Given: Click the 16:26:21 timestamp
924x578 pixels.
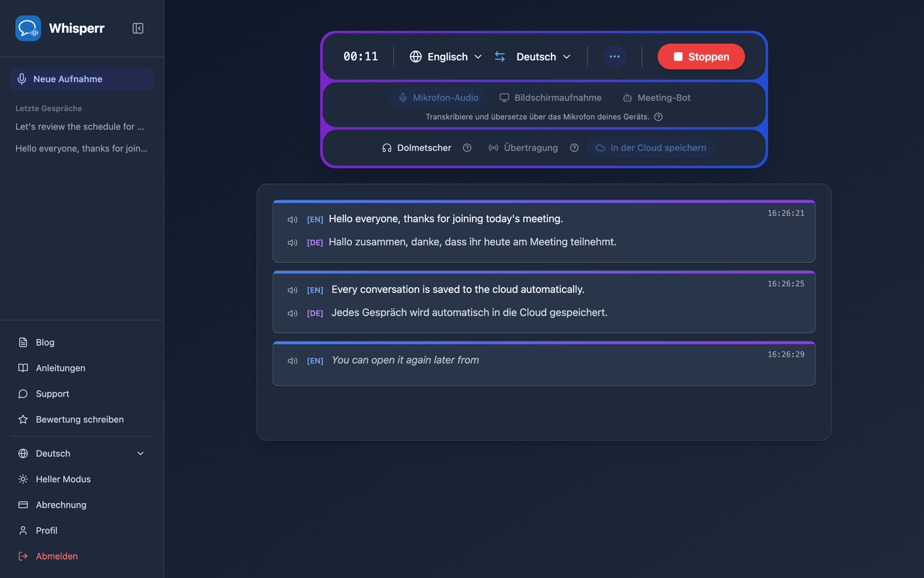Looking at the screenshot, I should tap(786, 213).
